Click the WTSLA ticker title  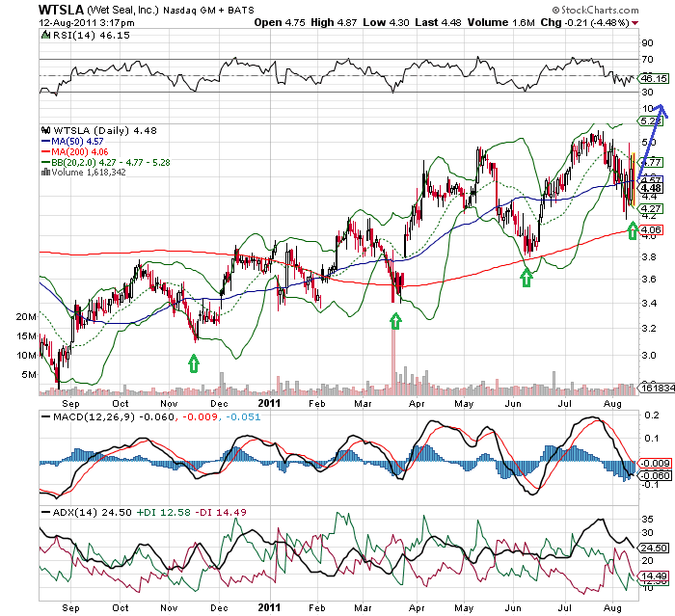(61, 10)
